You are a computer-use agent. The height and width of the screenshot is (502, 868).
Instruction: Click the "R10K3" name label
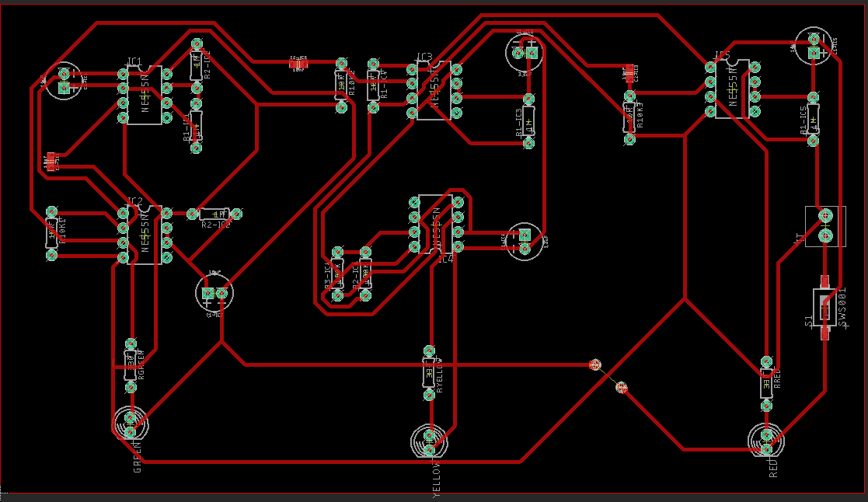640,115
